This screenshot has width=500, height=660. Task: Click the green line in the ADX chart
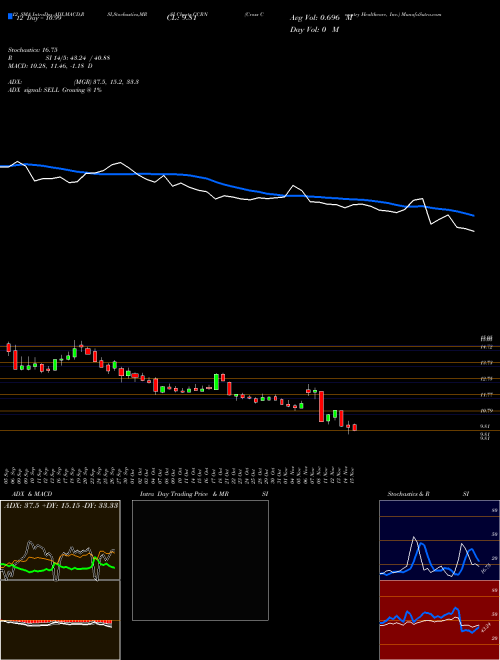[58, 566]
